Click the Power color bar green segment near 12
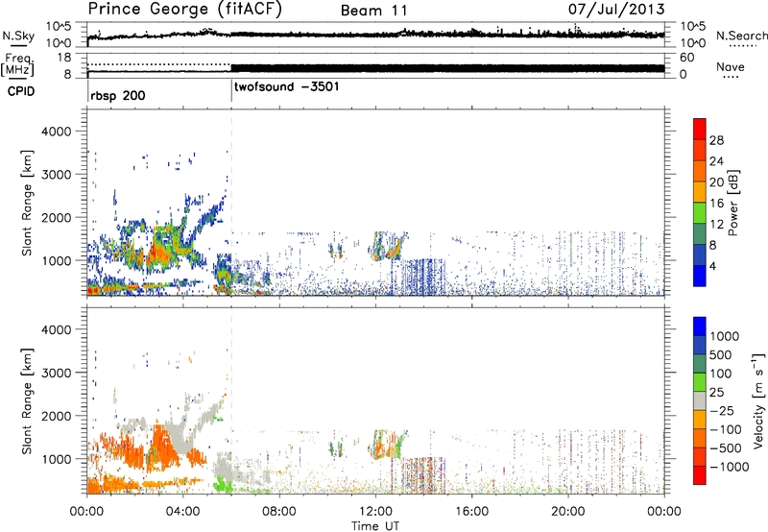Screen dimensions: 768x532 pyautogui.click(x=700, y=211)
